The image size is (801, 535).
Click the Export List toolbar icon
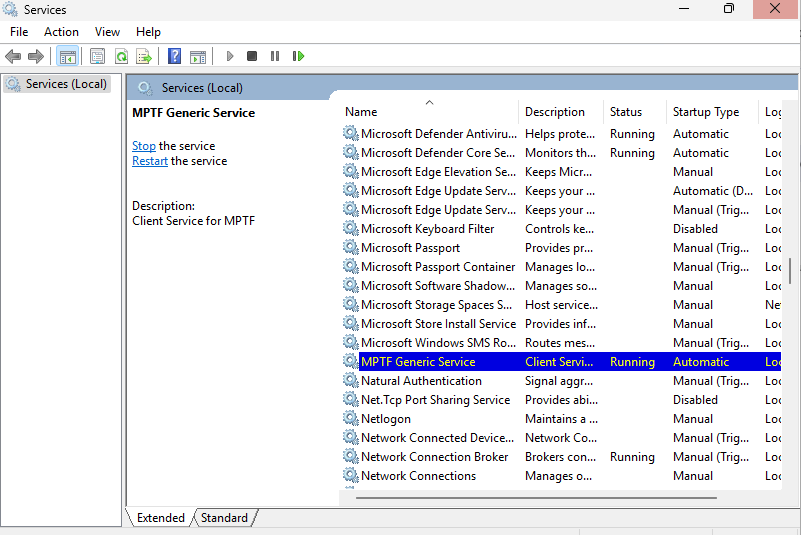click(144, 56)
